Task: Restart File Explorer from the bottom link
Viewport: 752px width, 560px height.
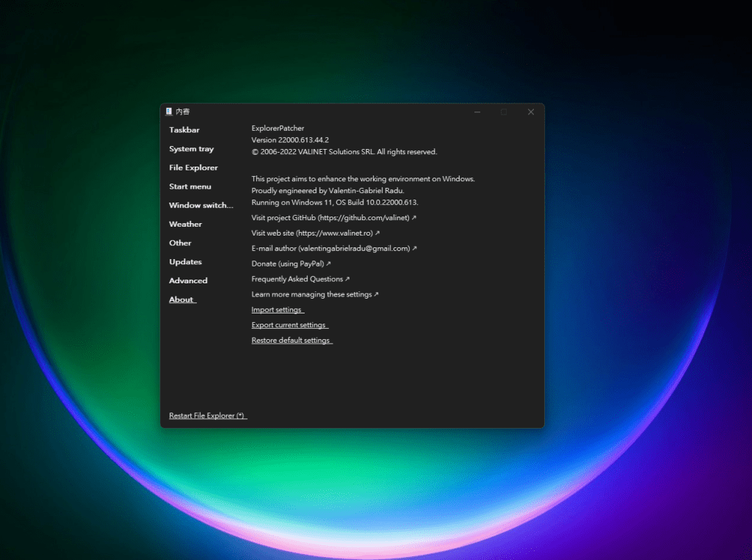Action: tap(207, 416)
